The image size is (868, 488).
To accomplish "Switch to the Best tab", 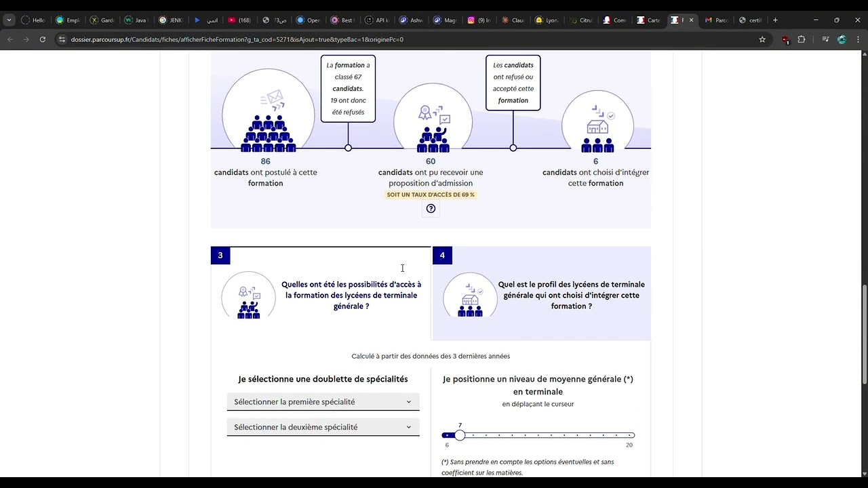I will coord(342,20).
